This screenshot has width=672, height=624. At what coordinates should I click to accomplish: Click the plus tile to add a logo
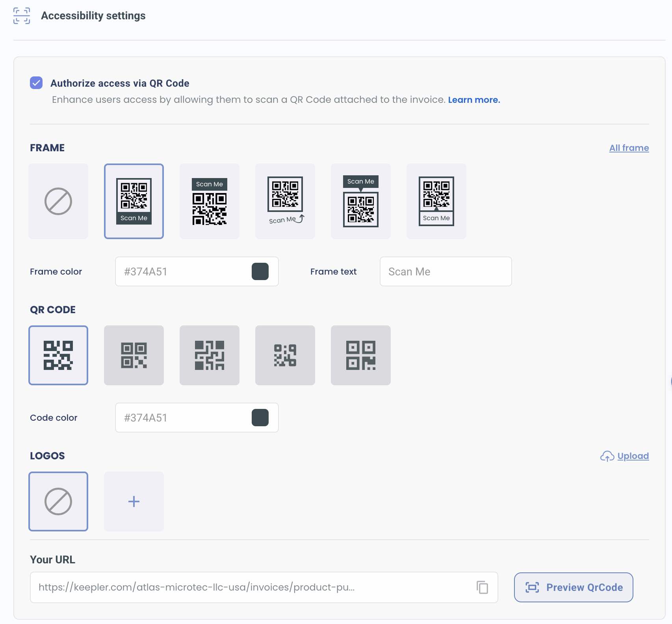click(134, 501)
